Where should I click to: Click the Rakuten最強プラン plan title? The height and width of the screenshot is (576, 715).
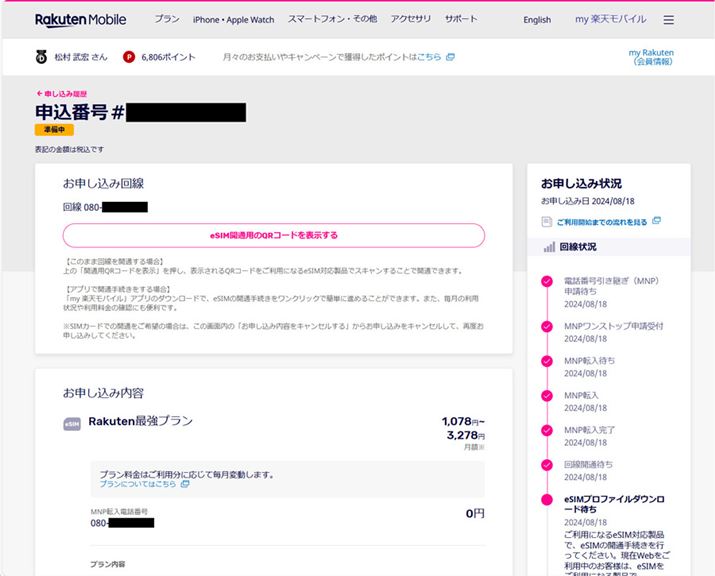[x=140, y=421]
